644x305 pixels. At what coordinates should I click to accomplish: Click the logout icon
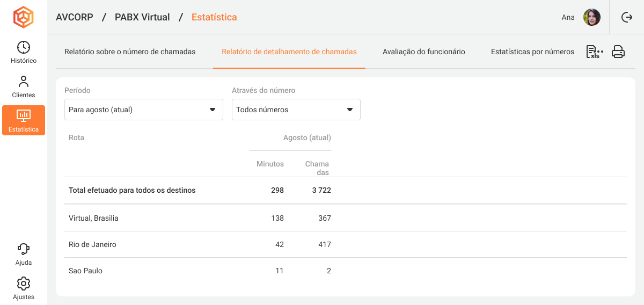[626, 17]
